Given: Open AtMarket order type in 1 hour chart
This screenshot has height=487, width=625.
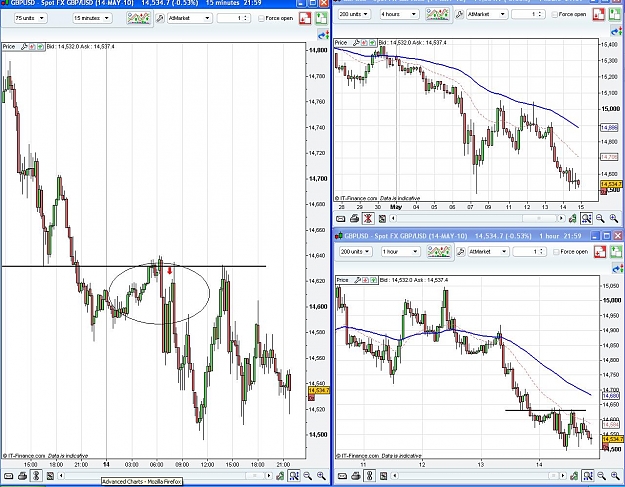Looking at the screenshot, I should click(x=488, y=251).
